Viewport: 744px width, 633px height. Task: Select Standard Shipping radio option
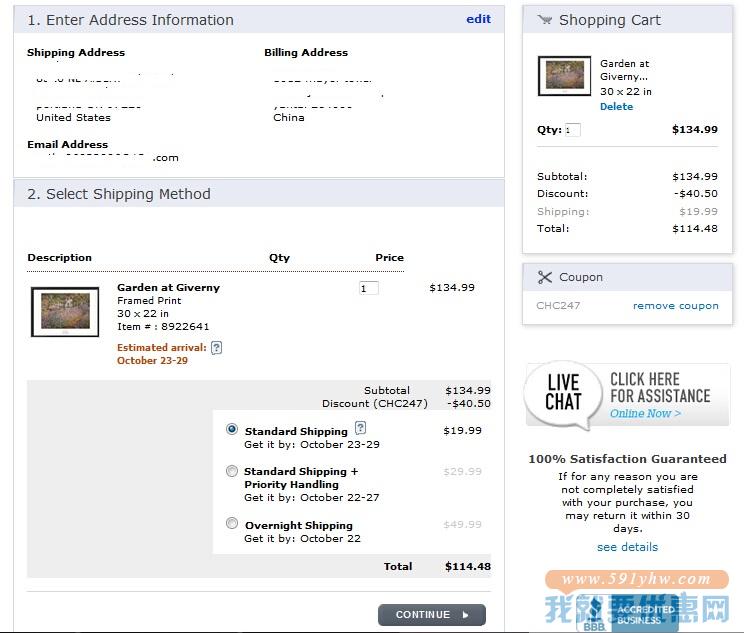click(232, 429)
